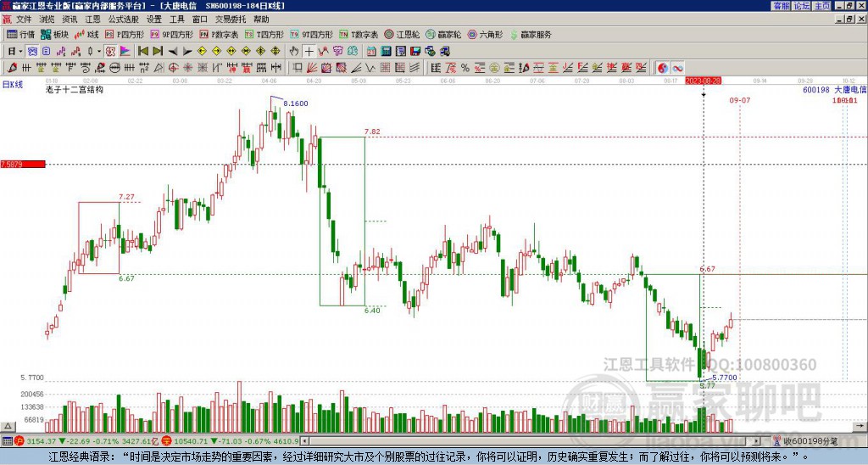Screen dimensions: 868x465
Task: Open the 六角形 hexagon tool
Action: 486,34
